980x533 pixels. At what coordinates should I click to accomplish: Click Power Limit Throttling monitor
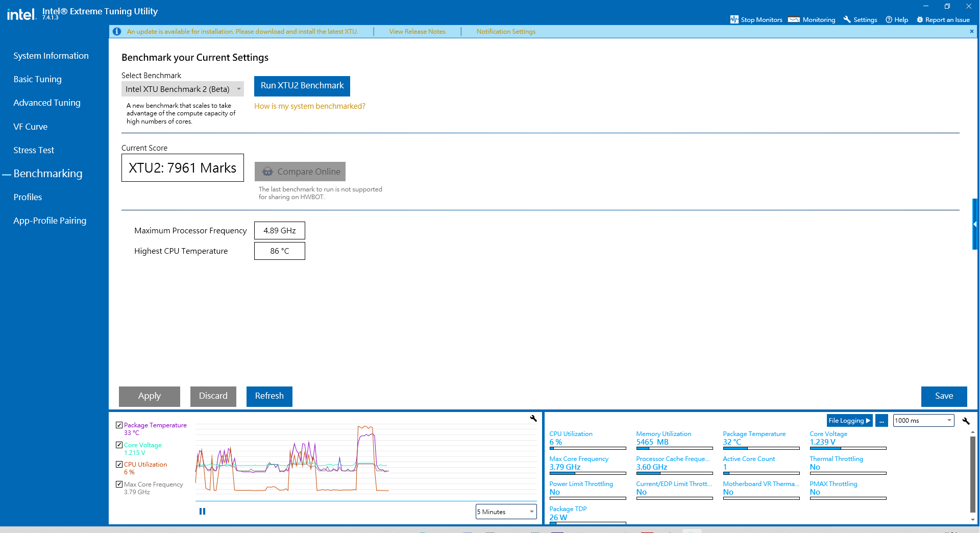tap(587, 489)
